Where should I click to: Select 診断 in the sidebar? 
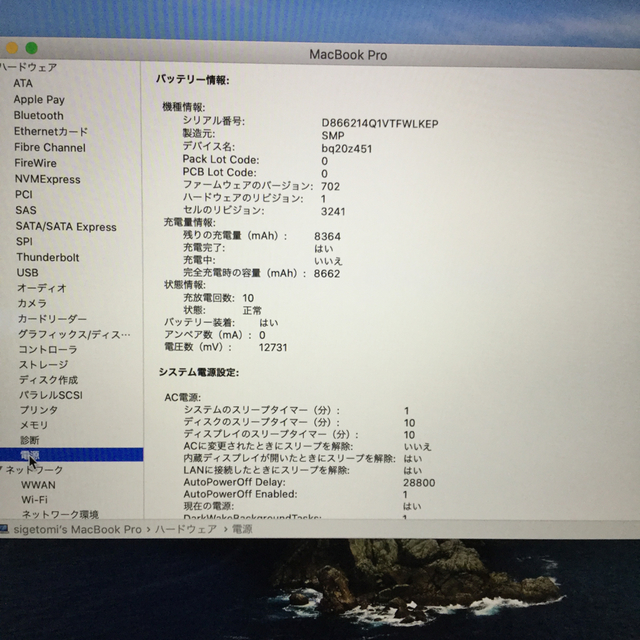tap(30, 440)
